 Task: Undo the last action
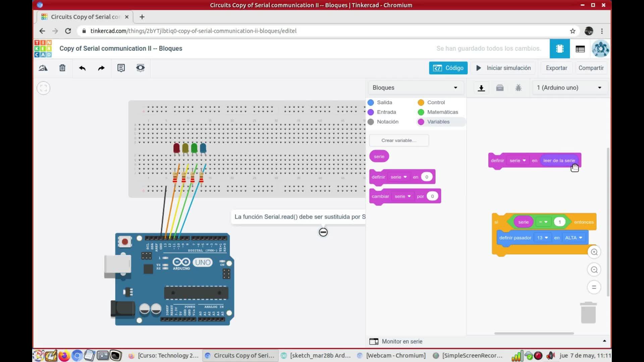click(82, 68)
